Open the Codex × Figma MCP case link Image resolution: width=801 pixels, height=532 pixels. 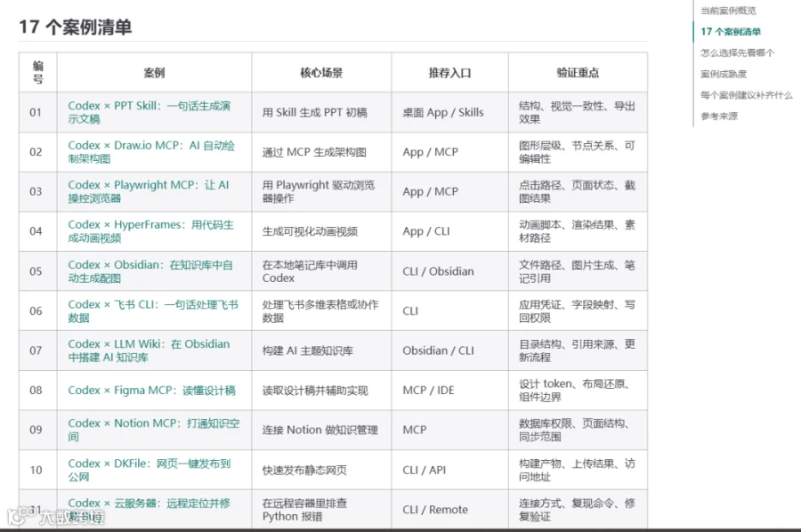click(151, 391)
